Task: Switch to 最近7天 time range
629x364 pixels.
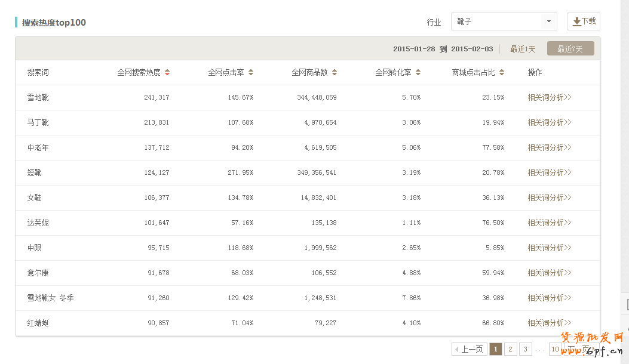Action: (x=570, y=49)
